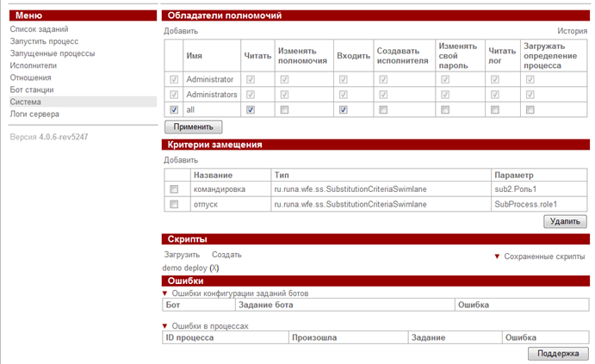
Task: Click the Administrator row selection checkbox
Action: 174,79
